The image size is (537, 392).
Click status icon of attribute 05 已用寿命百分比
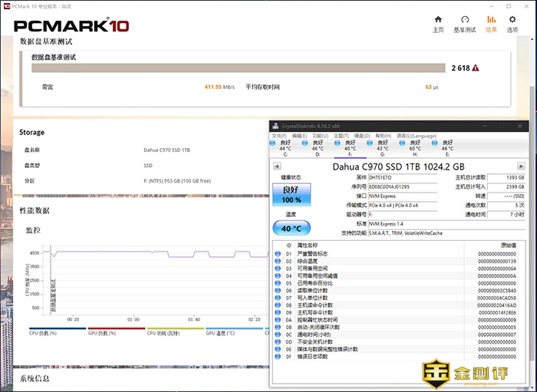(278, 283)
